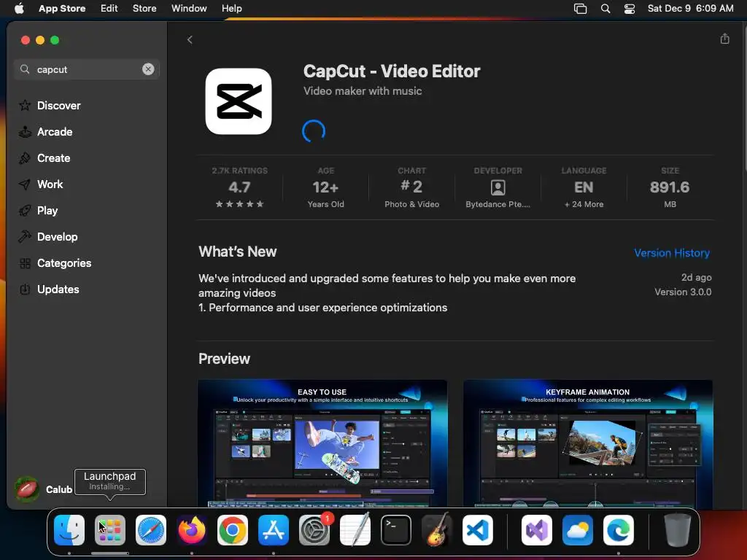Open the Keyframe Animation preview screenshot
The height and width of the screenshot is (560, 747).
[x=588, y=443]
